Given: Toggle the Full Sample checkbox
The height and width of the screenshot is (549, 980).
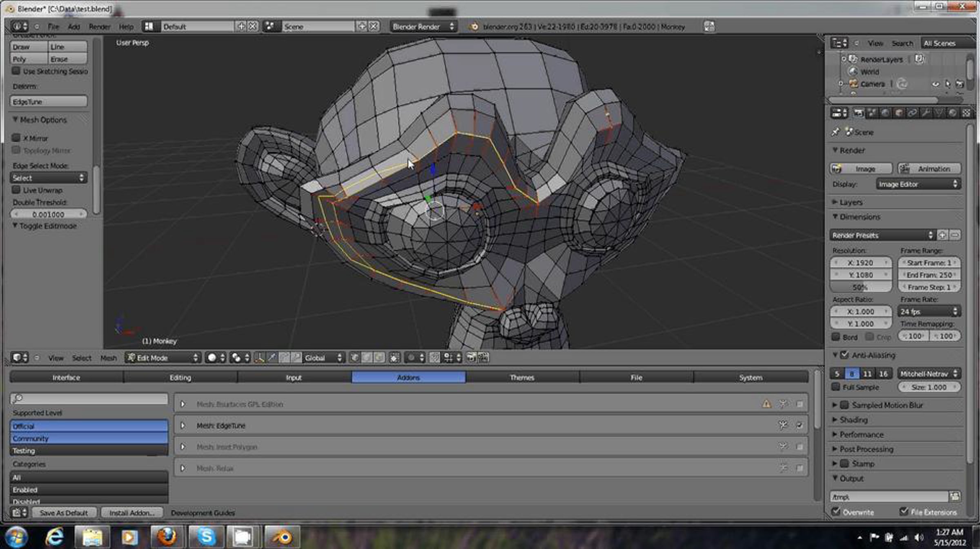Looking at the screenshot, I should pyautogui.click(x=836, y=387).
